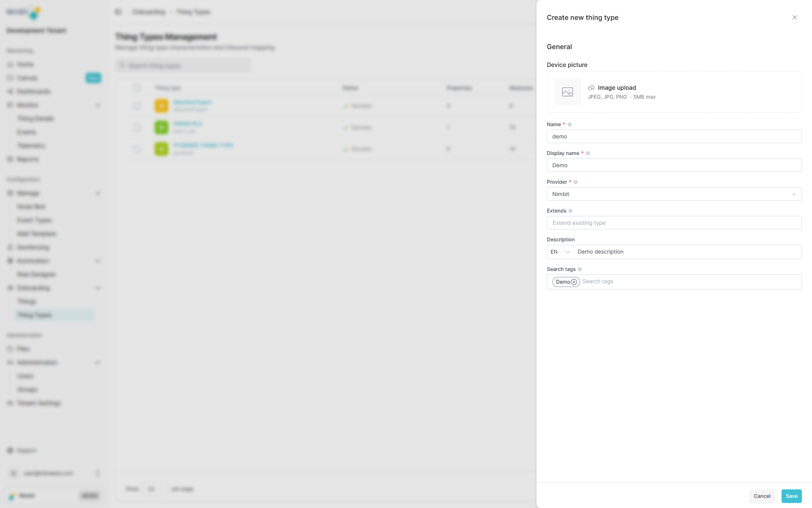Click the info icon beside the Provider label
This screenshot has height=508, width=812.
coord(575,182)
